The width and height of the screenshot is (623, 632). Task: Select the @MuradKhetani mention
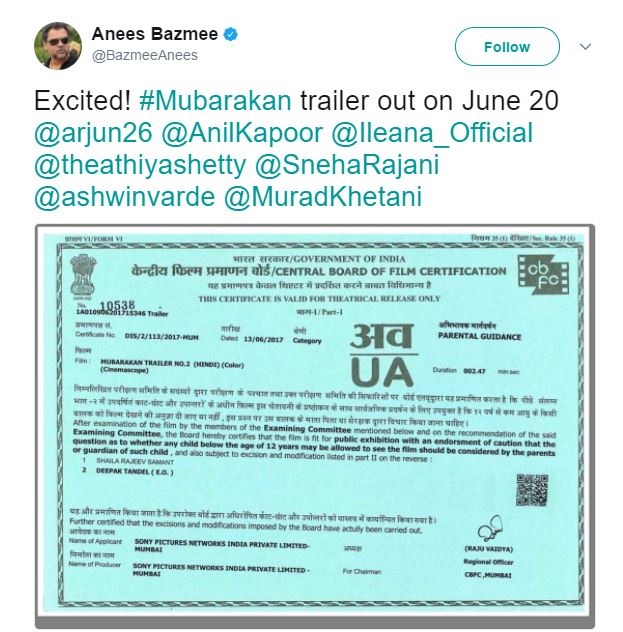coord(321,197)
